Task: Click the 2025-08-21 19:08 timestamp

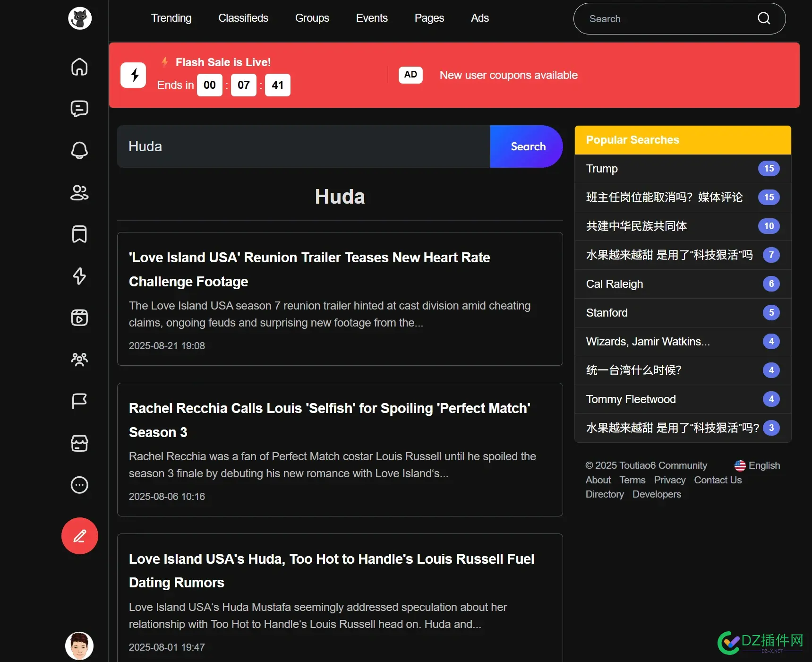Action: [x=167, y=346]
